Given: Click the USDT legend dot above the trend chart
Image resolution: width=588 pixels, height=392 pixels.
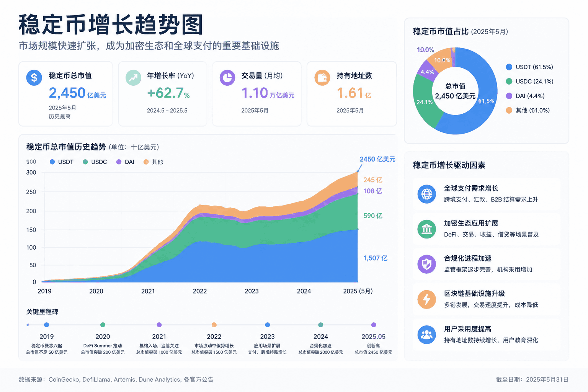Looking at the screenshot, I should (52, 162).
